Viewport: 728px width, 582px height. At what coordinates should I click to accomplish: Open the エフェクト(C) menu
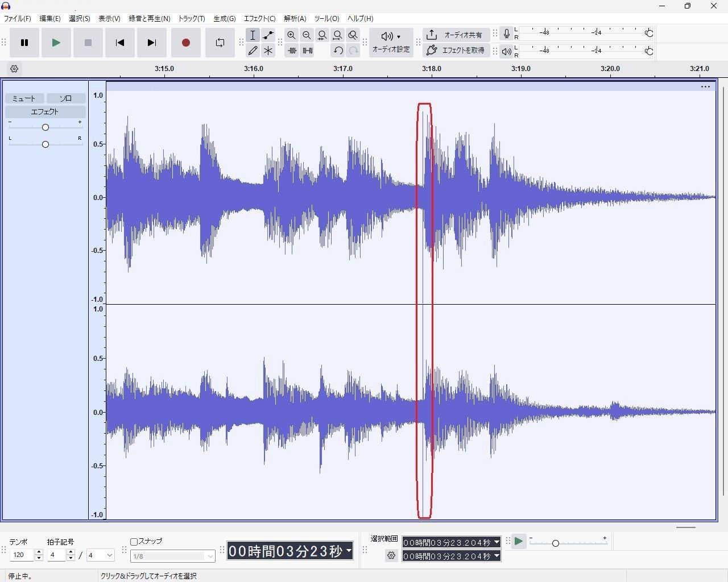point(259,18)
